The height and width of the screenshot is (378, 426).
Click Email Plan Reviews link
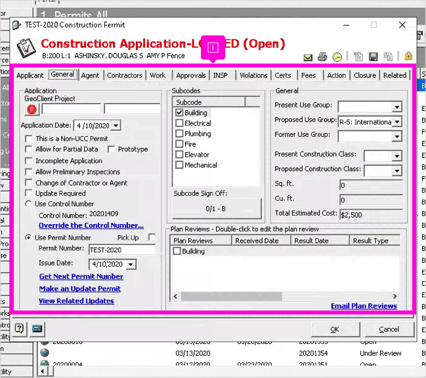coord(364,306)
